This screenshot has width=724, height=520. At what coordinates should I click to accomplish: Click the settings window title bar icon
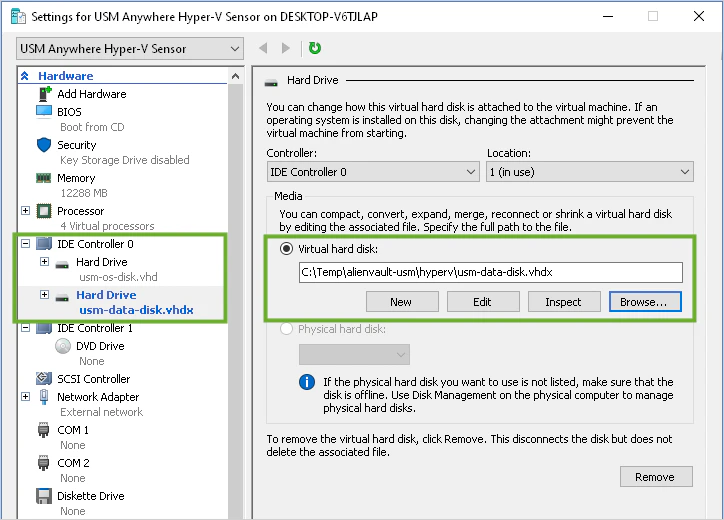(18, 16)
